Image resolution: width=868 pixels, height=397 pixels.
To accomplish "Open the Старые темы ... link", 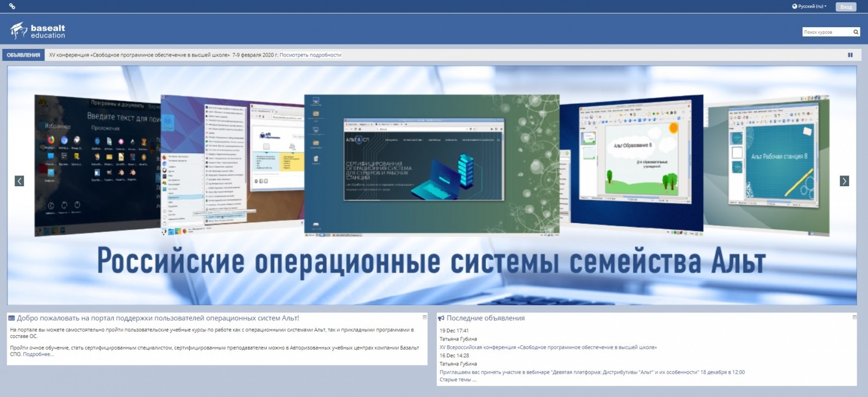I will pos(457,380).
